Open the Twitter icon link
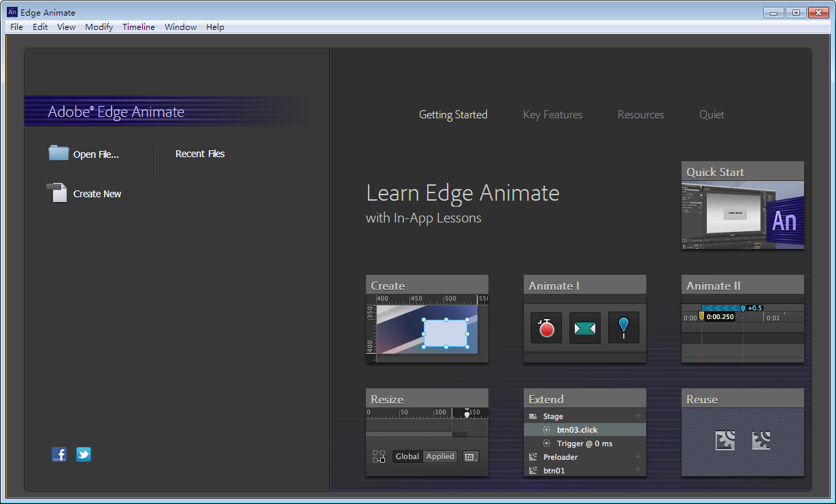 point(84,454)
